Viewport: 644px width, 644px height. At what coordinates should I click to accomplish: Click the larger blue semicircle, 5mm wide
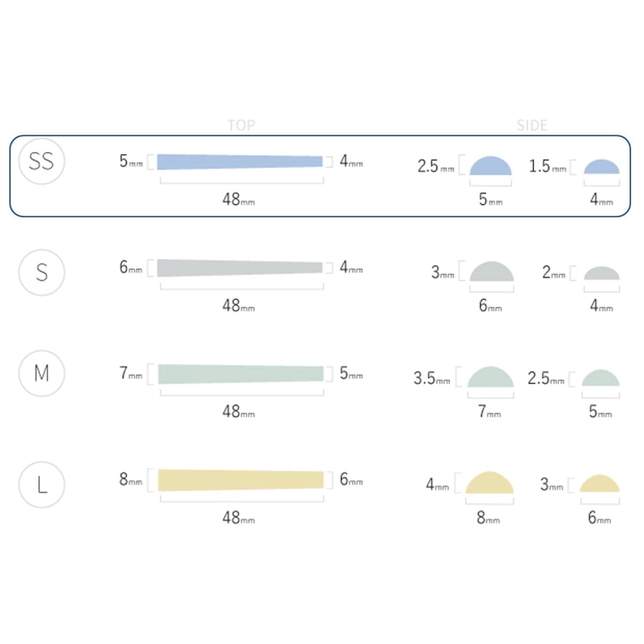click(491, 166)
